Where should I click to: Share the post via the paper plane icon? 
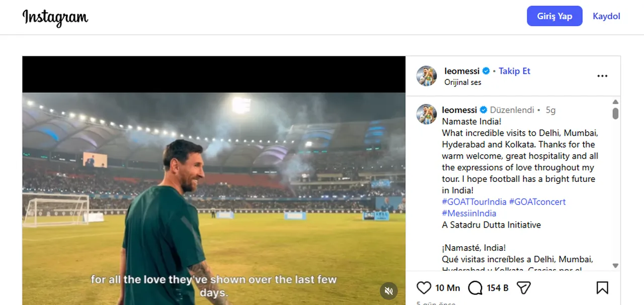click(x=523, y=287)
